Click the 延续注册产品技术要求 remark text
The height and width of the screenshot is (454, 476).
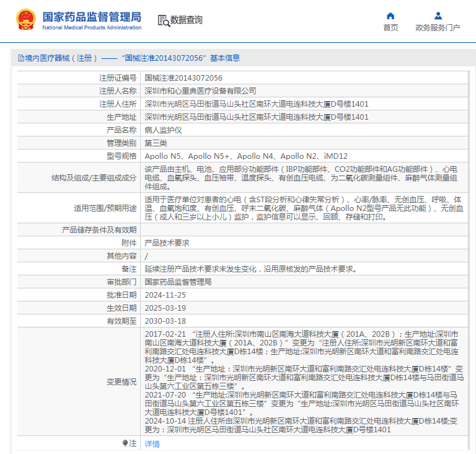pyautogui.click(x=252, y=269)
